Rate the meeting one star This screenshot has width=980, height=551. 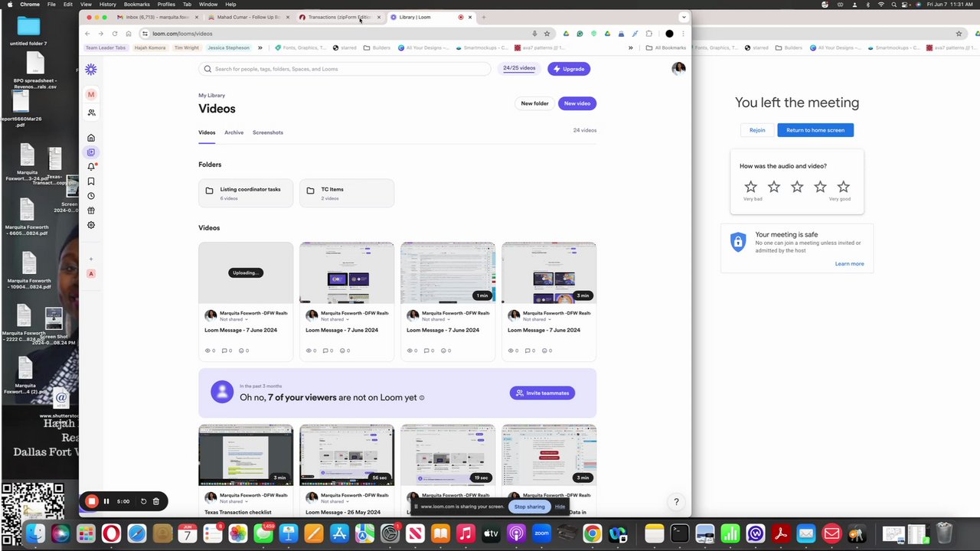point(751,187)
